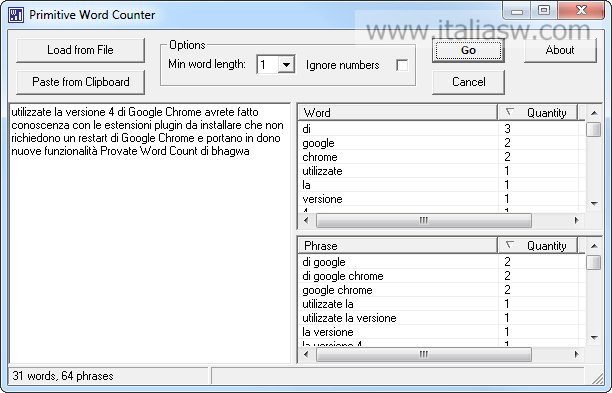Sort phrases by the Phrase column header

(x=398, y=245)
